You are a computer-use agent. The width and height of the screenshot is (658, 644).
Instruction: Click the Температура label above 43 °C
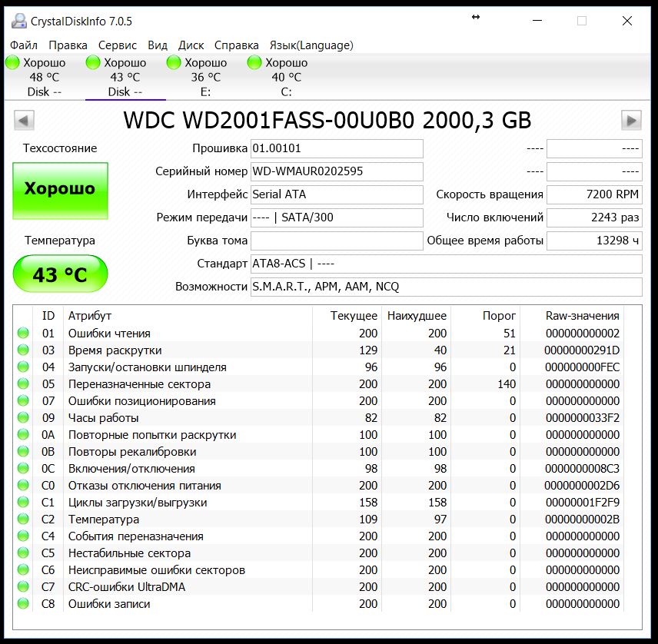(x=60, y=241)
